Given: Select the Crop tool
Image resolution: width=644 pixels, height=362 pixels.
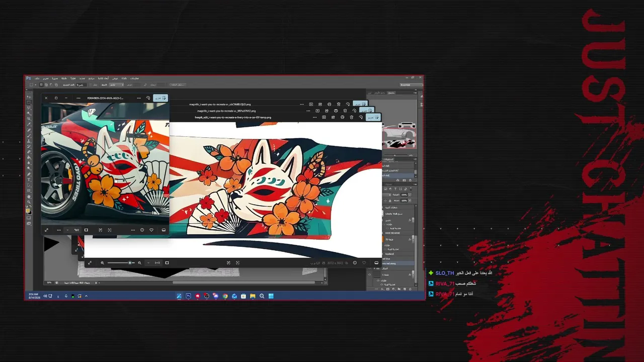Looking at the screenshot, I should pyautogui.click(x=29, y=119).
